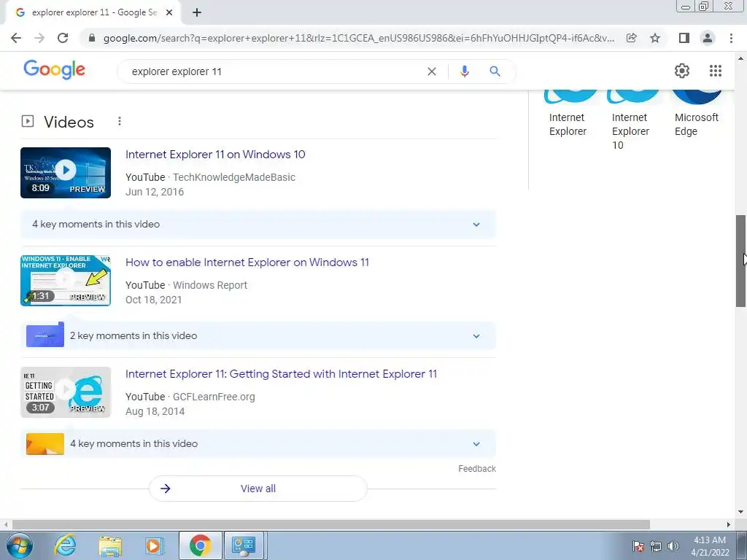Click the forward navigation arrow
The width and height of the screenshot is (747, 560).
point(39,38)
